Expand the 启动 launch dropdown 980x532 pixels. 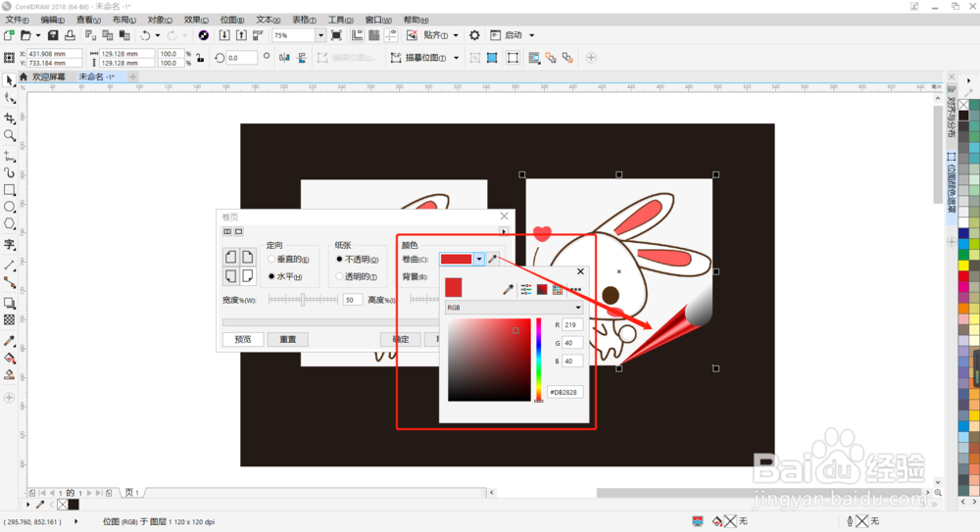point(532,35)
